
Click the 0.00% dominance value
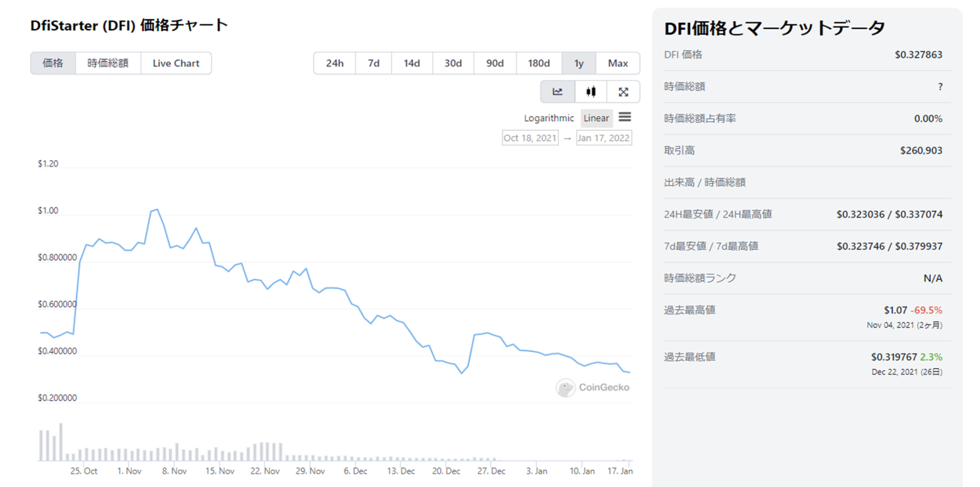928,119
